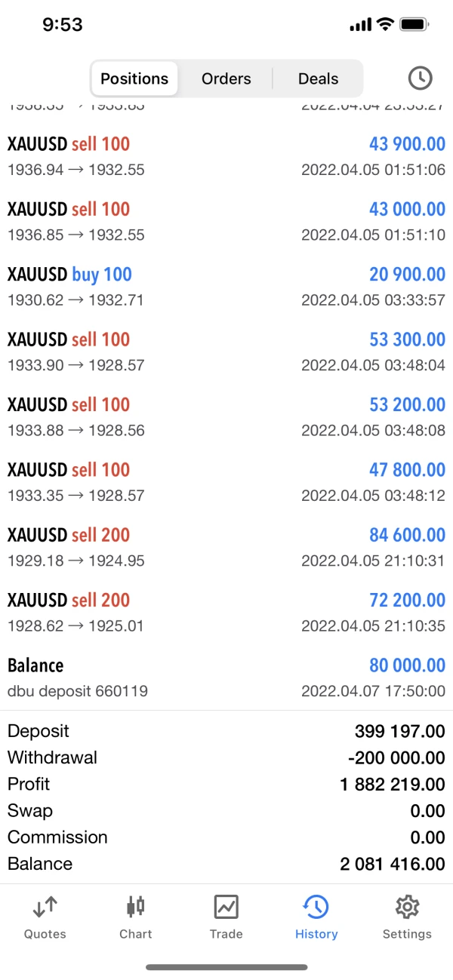Image resolution: width=453 pixels, height=980 pixels.
Task: Switch to the Deals segment
Action: pos(318,78)
